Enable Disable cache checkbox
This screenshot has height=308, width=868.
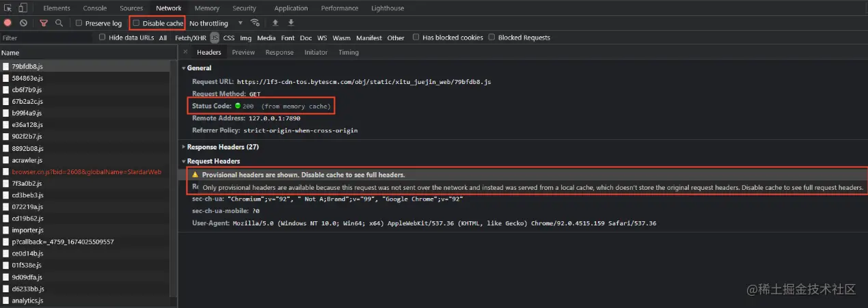coord(136,23)
